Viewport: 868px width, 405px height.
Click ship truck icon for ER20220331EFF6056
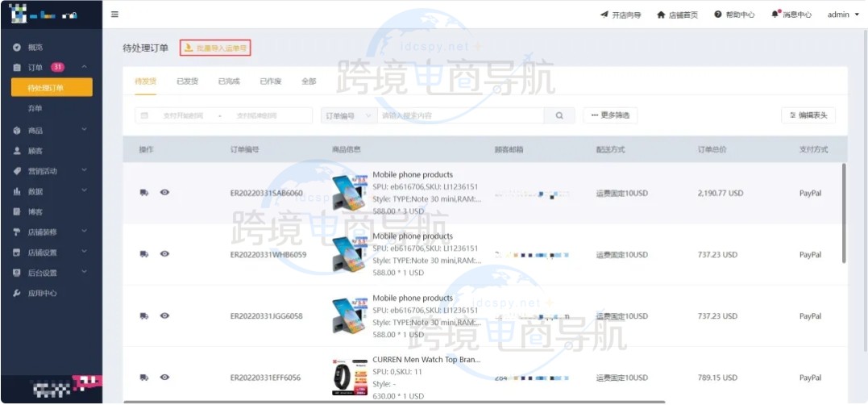click(144, 378)
